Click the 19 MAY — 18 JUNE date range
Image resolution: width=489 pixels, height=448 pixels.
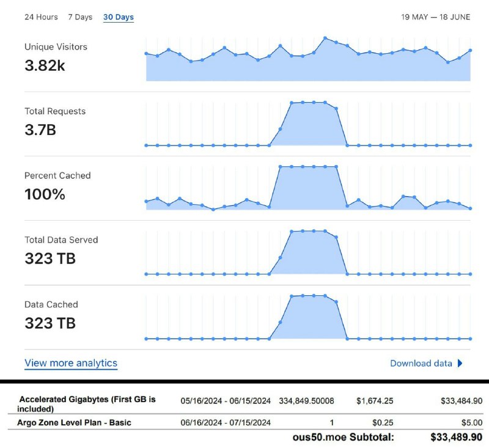pyautogui.click(x=436, y=17)
